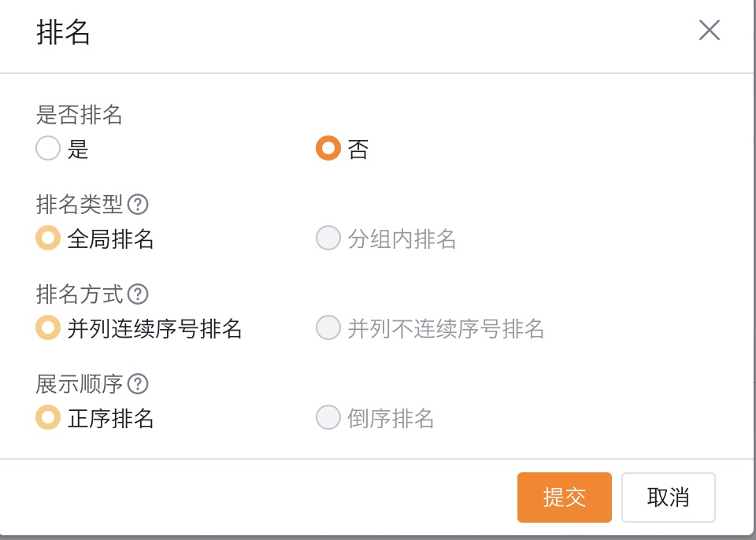
Task: Select the 是 radio button under 是否排名
Action: click(47, 148)
